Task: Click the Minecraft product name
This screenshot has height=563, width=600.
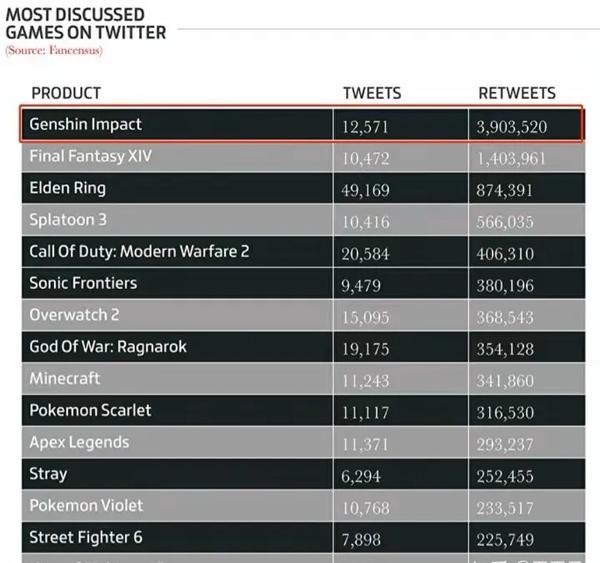Action: [x=65, y=378]
